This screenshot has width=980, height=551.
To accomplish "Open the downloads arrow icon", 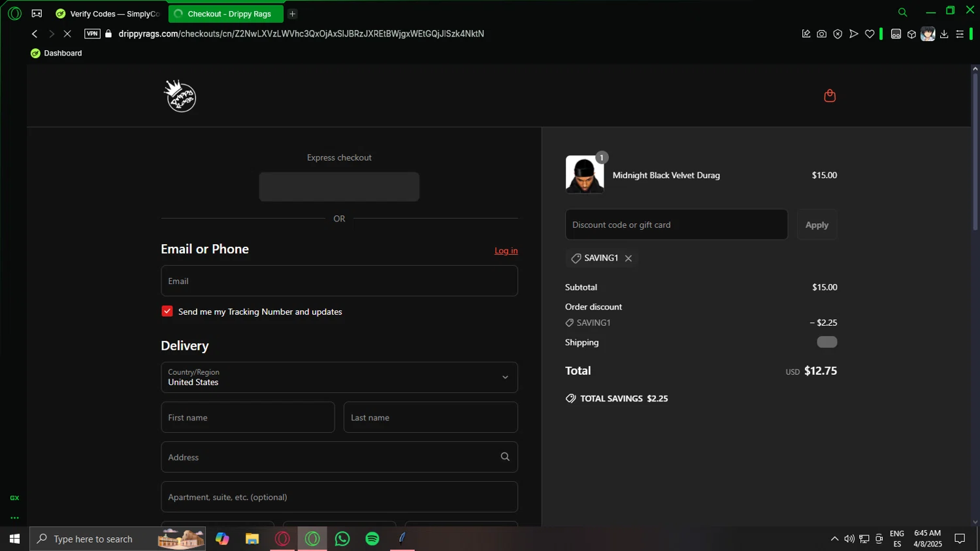I will coord(944,34).
